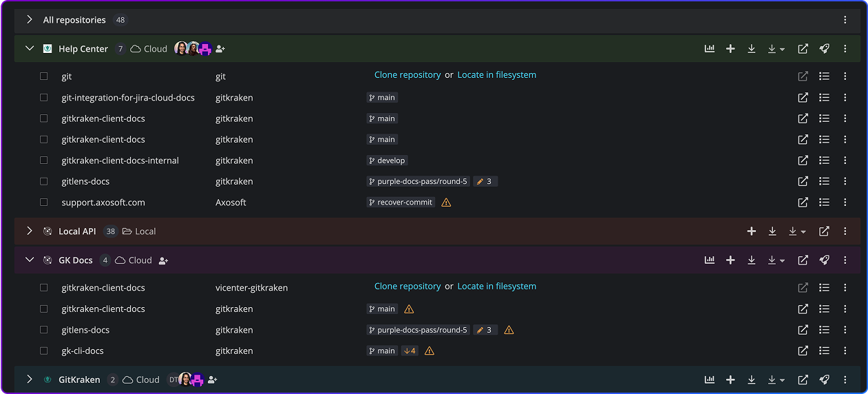868x394 pixels.
Task: Expand the All repositories section
Action: [x=30, y=20]
